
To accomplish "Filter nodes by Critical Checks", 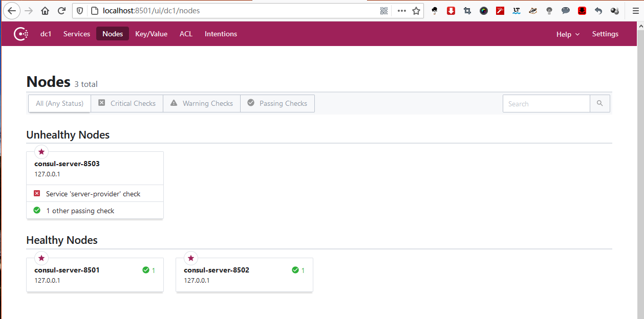I will pyautogui.click(x=127, y=103).
